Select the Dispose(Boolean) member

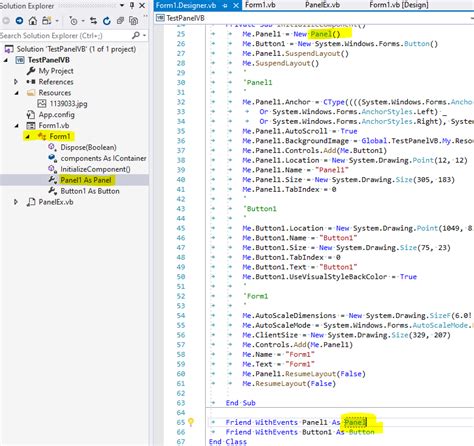(88, 147)
